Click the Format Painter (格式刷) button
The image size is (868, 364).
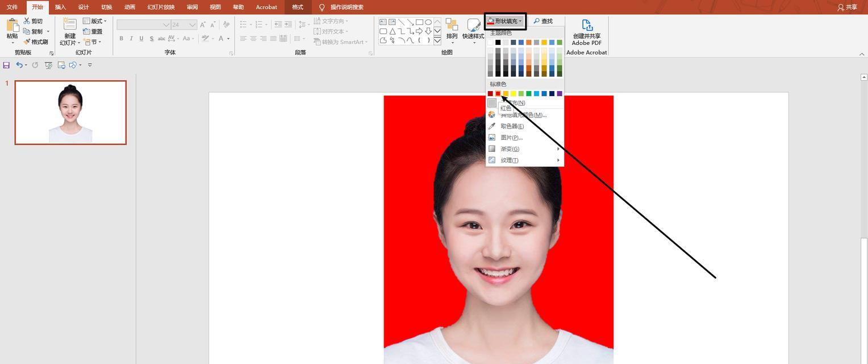point(35,42)
